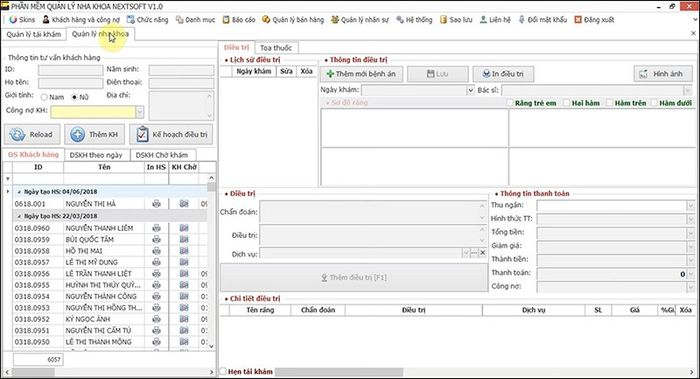Image resolution: width=700 pixels, height=379 pixels.
Task: Switch to Quản lý tái khám tab
Action: click(x=33, y=34)
